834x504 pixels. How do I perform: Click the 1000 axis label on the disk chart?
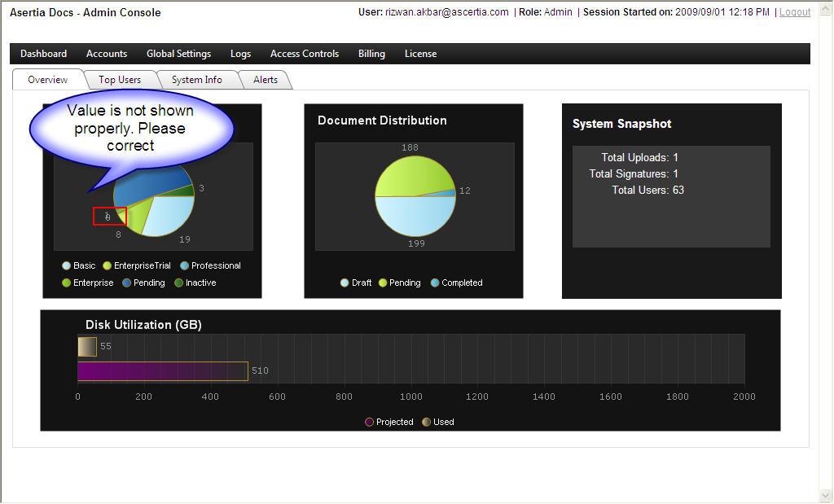411,397
